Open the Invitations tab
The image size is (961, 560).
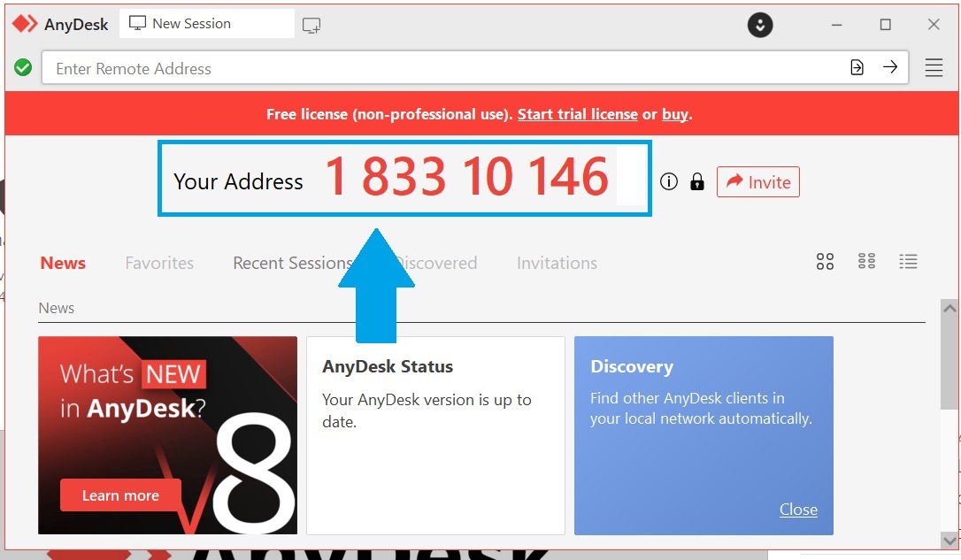point(557,263)
